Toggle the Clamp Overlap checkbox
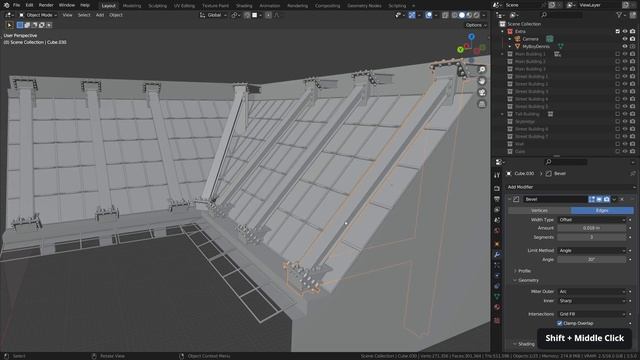The height and width of the screenshot is (360, 640). [560, 323]
